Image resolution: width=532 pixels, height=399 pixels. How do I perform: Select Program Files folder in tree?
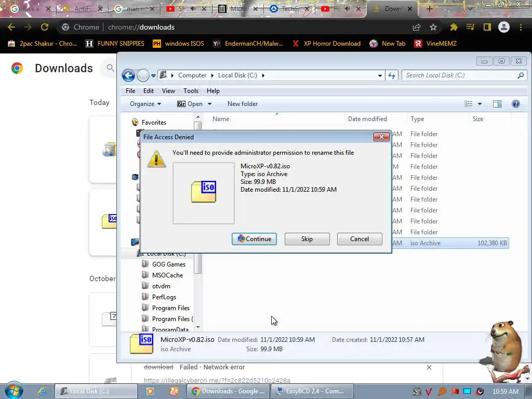tap(170, 308)
